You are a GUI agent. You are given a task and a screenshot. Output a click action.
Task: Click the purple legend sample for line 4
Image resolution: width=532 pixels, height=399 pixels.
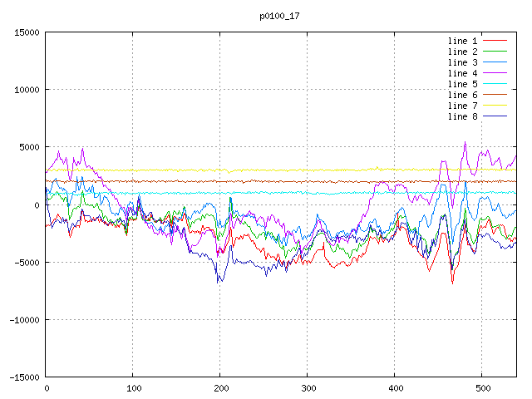tap(495, 73)
